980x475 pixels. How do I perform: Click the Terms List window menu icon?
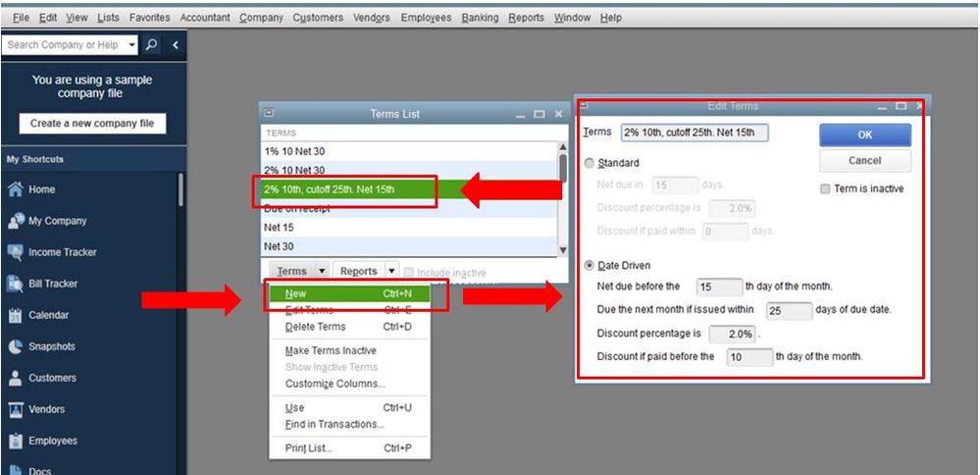click(269, 113)
